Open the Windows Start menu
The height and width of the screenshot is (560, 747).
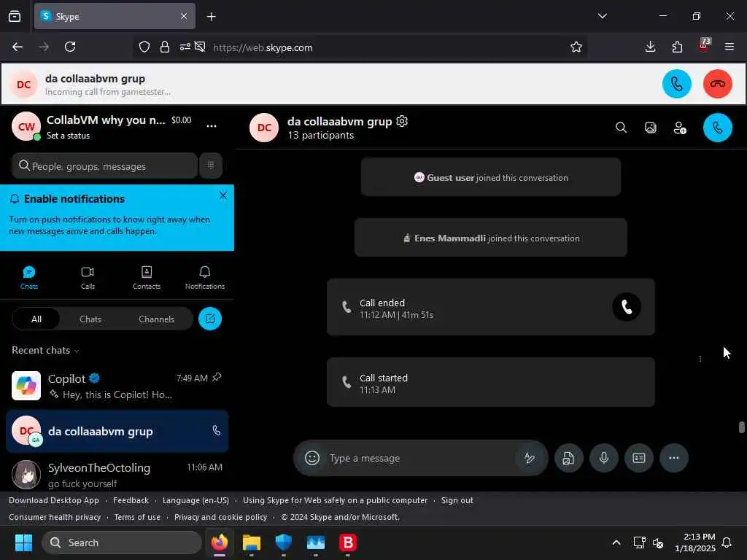[23, 542]
